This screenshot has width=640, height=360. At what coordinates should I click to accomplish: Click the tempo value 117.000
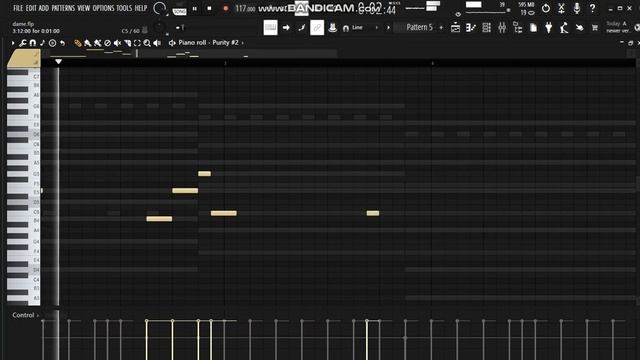click(245, 9)
